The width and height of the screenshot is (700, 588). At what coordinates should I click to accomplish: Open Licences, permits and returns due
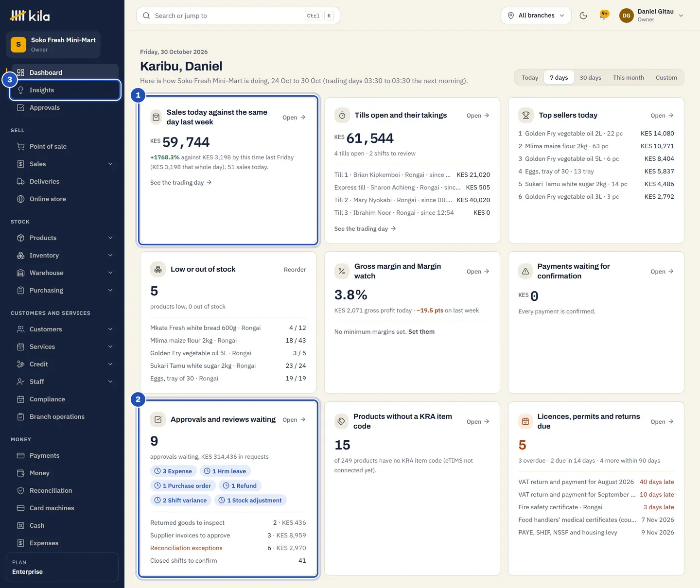pos(662,421)
